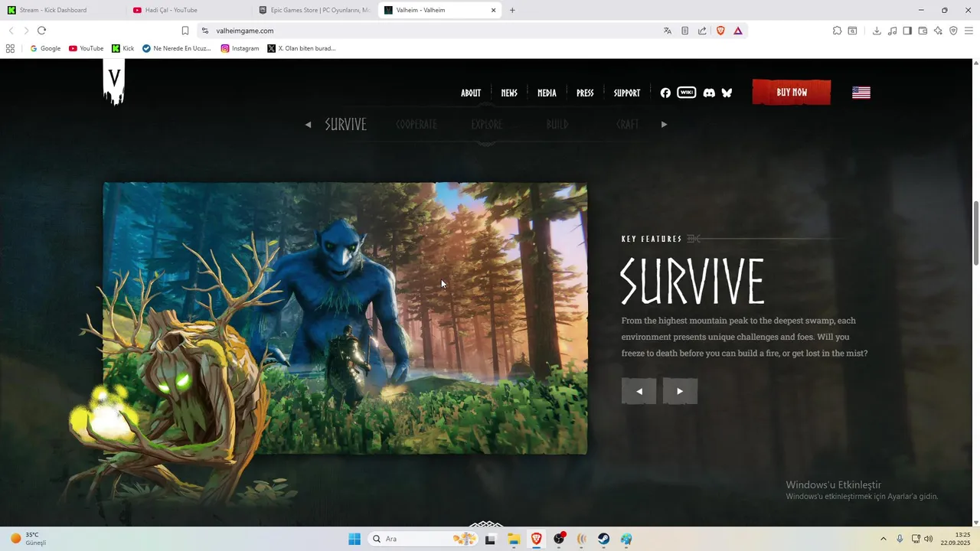Open the MEDIA menu item

547,93
